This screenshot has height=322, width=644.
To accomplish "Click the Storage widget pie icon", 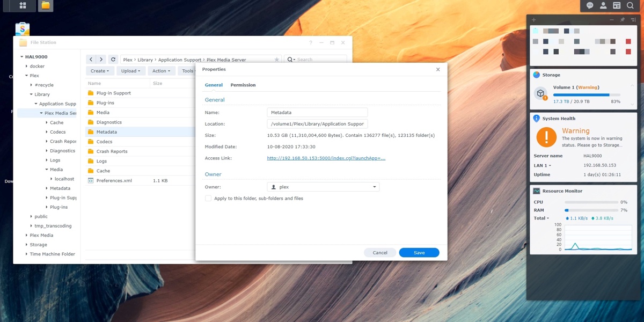I will [x=536, y=75].
